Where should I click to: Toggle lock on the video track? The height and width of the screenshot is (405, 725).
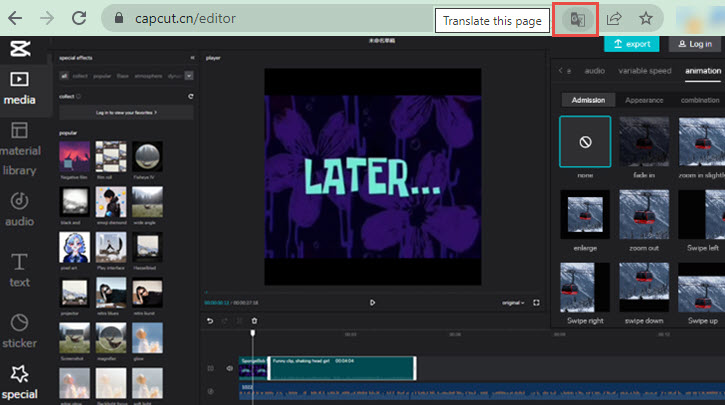pos(209,368)
